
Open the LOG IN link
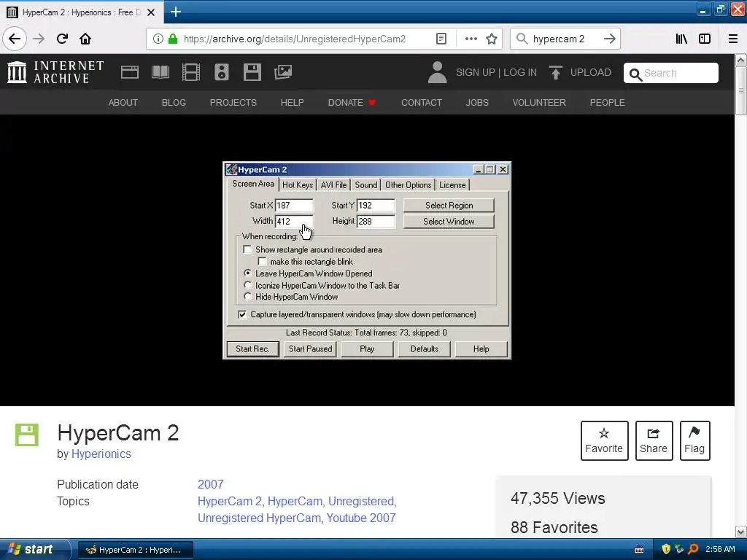519,72
